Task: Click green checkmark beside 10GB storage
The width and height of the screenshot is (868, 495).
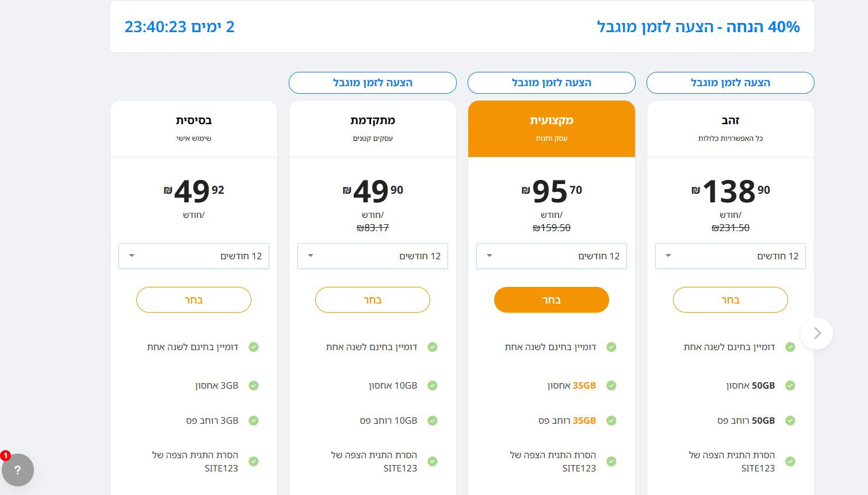Action: point(433,386)
